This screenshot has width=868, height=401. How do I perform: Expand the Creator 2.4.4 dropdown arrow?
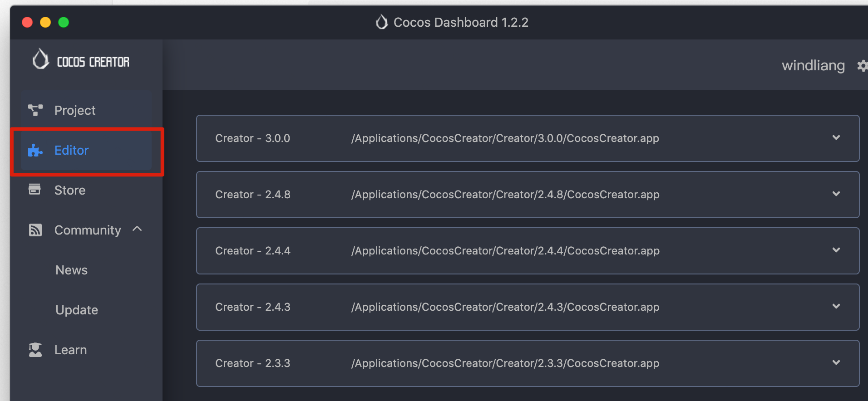(x=836, y=250)
